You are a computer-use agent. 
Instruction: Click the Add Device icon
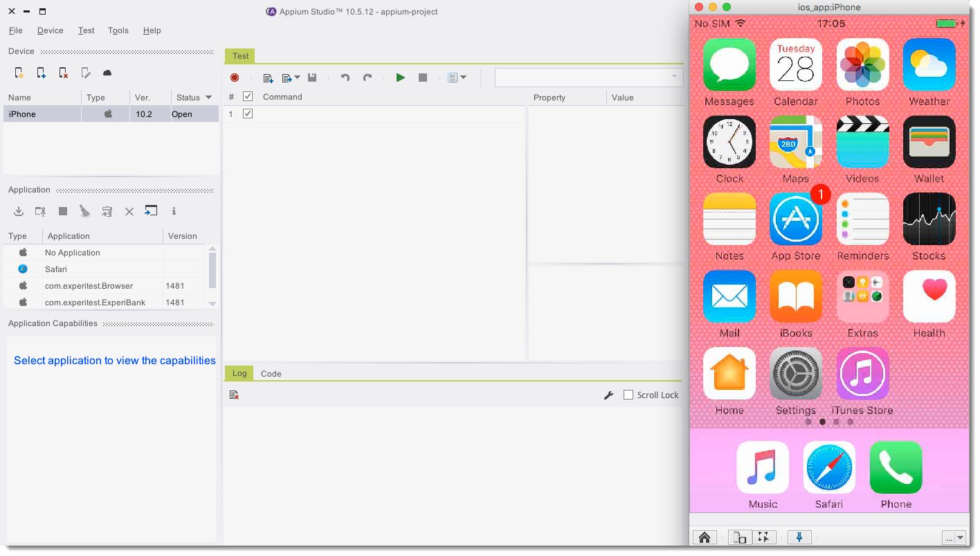point(42,73)
